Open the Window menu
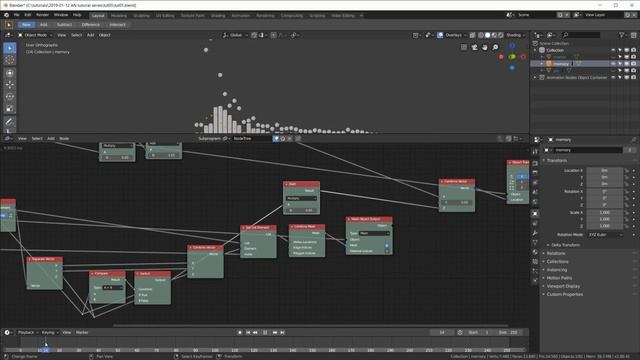Image resolution: width=640 pixels, height=360 pixels. point(61,15)
